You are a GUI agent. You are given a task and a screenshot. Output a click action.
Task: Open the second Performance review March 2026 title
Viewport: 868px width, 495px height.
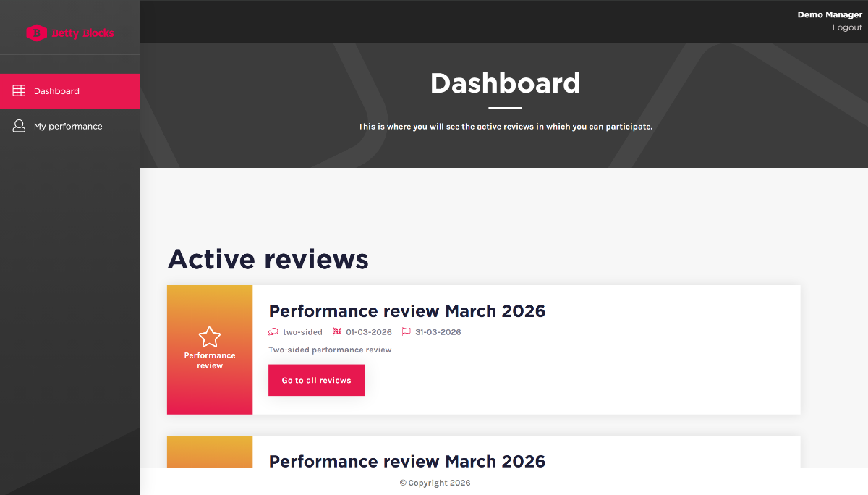click(x=407, y=460)
